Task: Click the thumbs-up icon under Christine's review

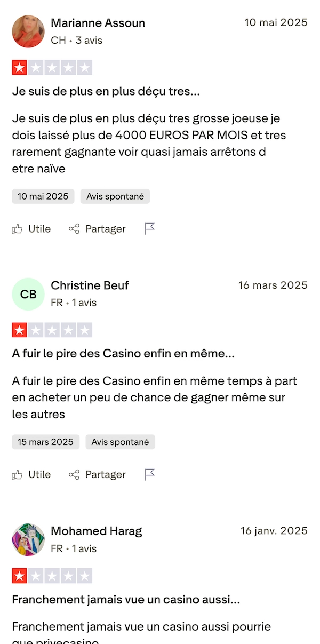Action: pos(17,474)
